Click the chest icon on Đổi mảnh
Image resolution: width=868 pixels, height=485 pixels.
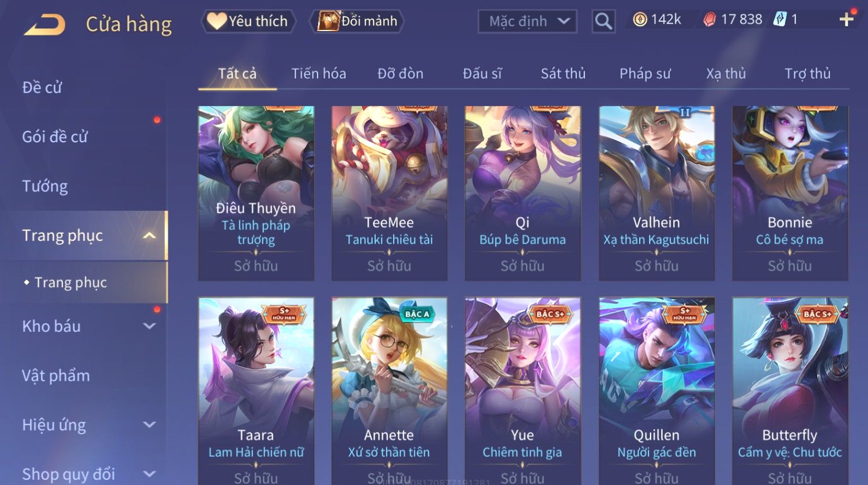[329, 21]
